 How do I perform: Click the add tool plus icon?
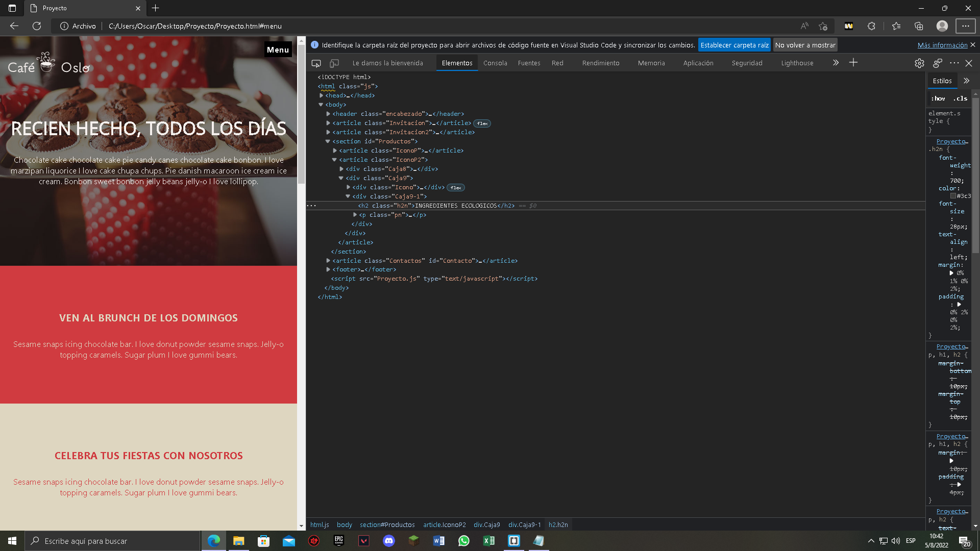[x=853, y=63]
